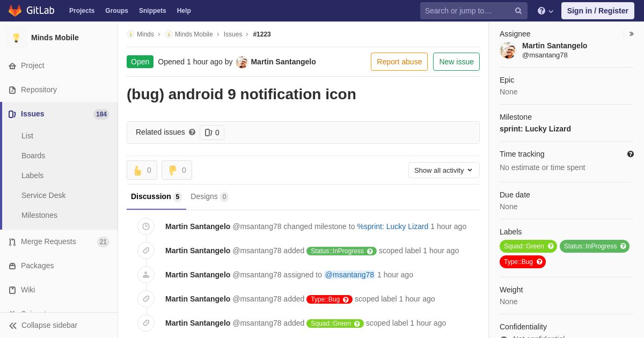644x338 pixels.
Task: Click the label icon beside Status::InProgress activity
Action: pos(146,251)
